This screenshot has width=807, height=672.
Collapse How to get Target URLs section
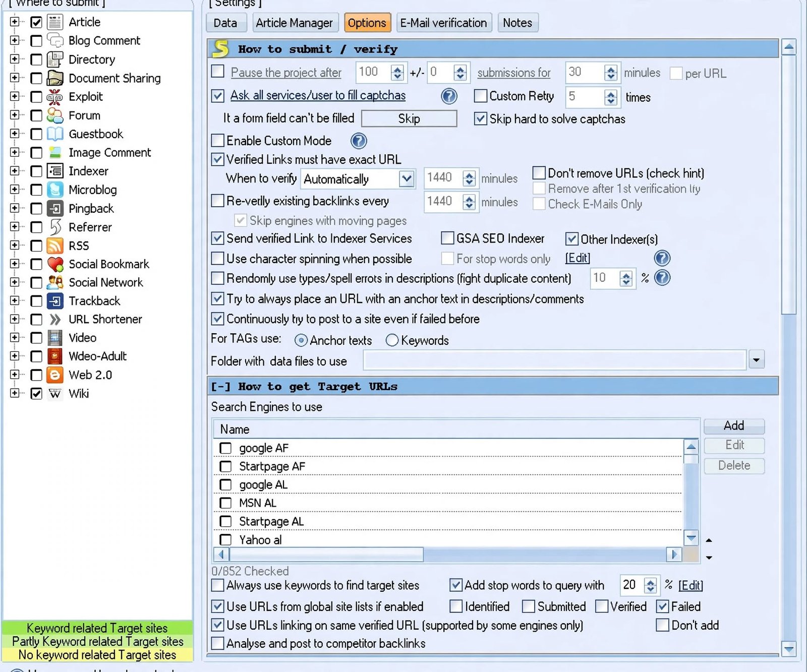pos(220,387)
